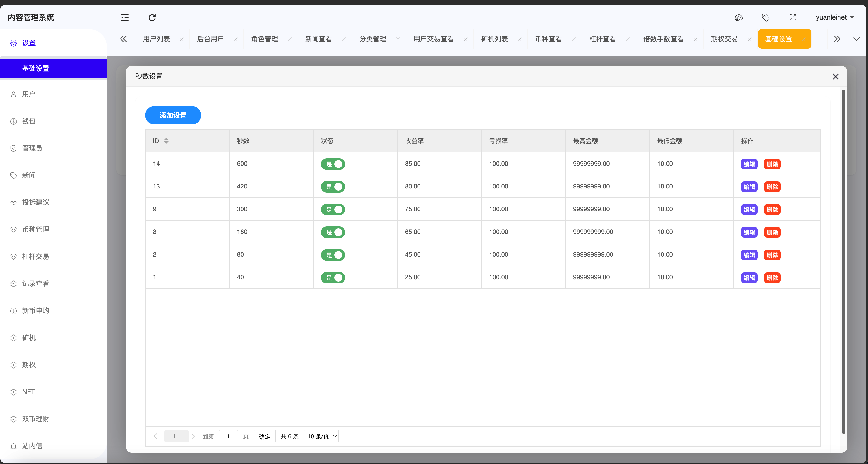Toggle status switch for ID 1
This screenshot has width=868, height=464.
tap(333, 277)
